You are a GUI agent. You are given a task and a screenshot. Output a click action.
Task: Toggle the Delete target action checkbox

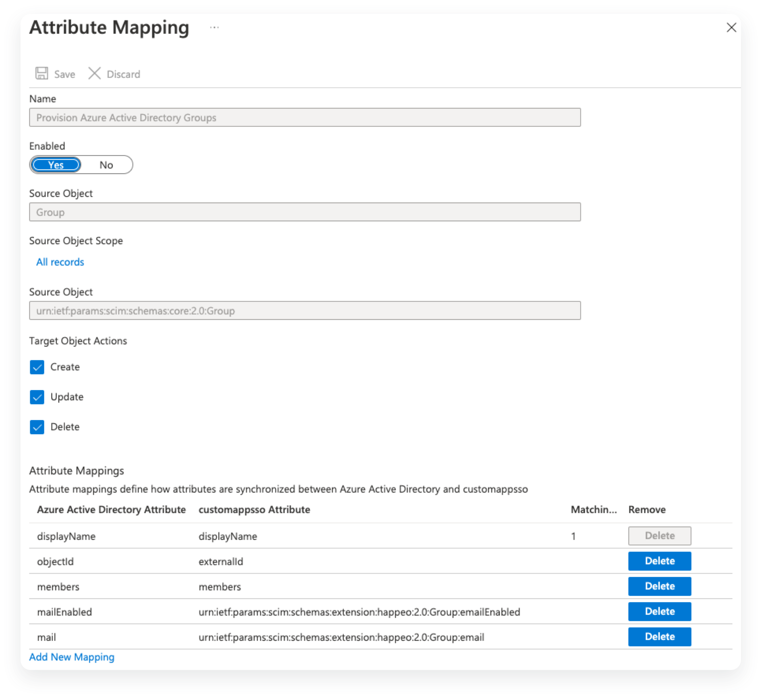tap(37, 427)
